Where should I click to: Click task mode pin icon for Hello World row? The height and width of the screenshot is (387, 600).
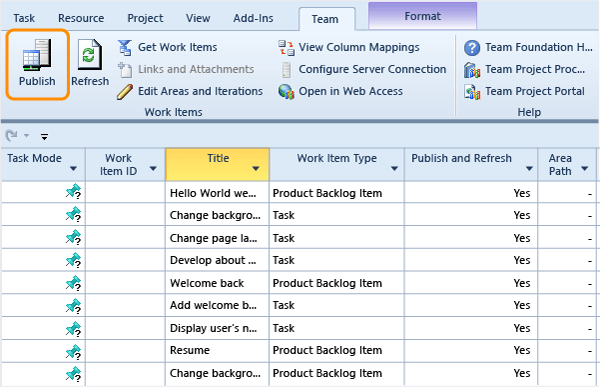(x=73, y=191)
